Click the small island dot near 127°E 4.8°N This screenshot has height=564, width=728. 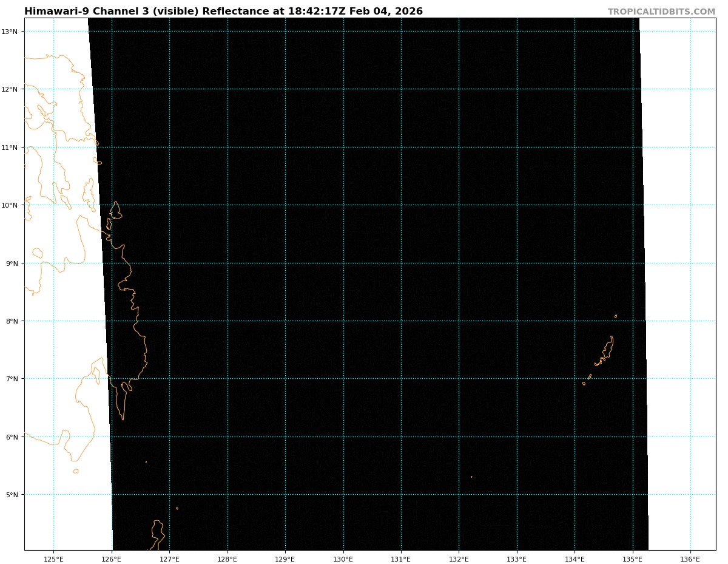tap(177, 508)
